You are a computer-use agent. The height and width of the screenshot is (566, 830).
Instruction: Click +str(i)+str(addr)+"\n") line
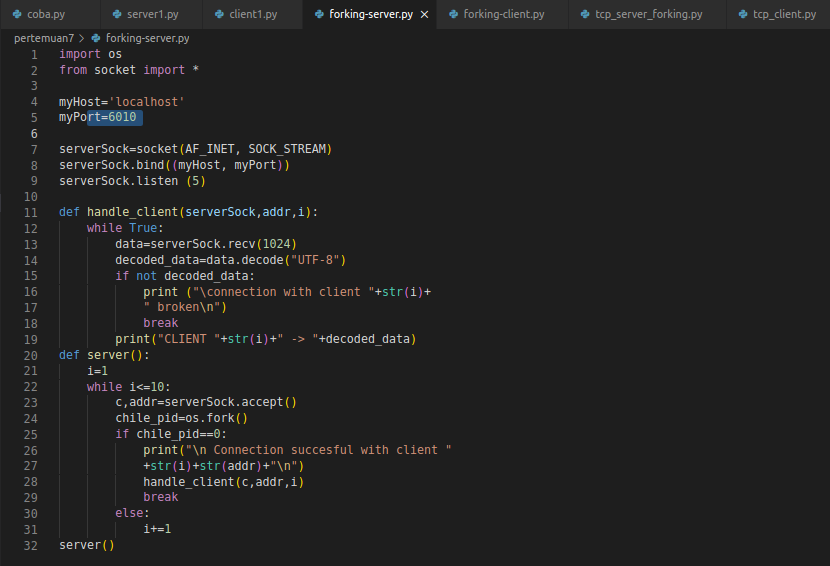click(223, 465)
